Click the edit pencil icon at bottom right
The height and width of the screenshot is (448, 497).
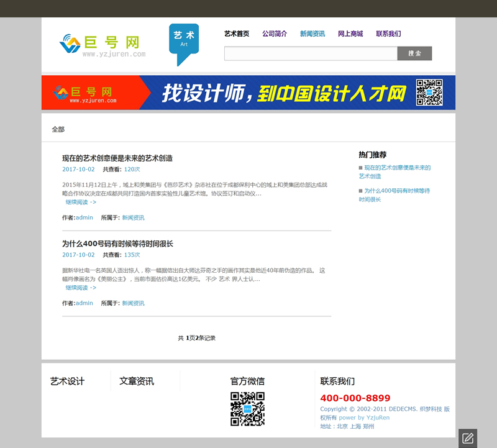[468, 438]
